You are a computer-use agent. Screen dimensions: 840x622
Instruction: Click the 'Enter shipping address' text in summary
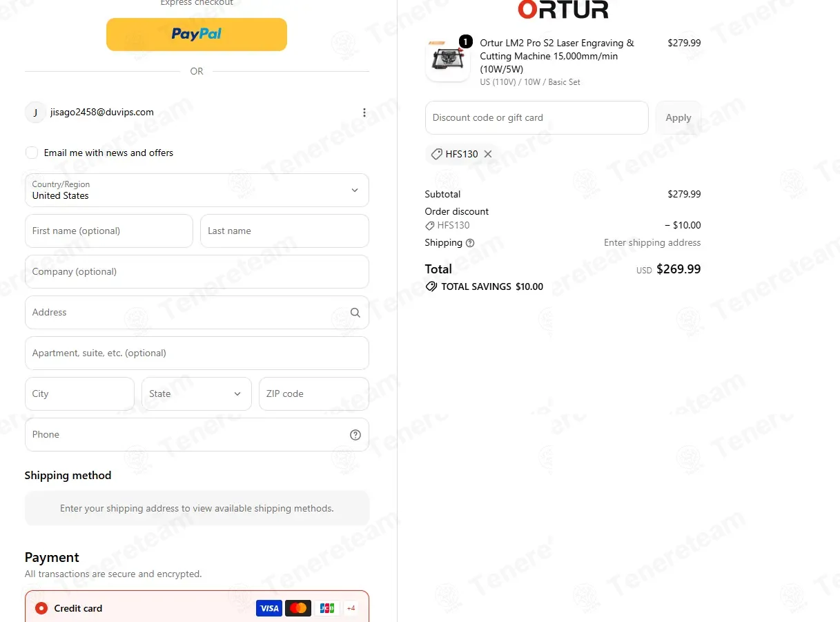pos(652,242)
